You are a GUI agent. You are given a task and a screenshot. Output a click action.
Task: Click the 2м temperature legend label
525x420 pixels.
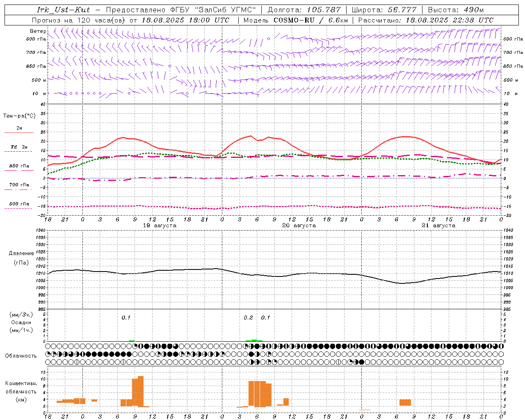[x=19, y=128]
